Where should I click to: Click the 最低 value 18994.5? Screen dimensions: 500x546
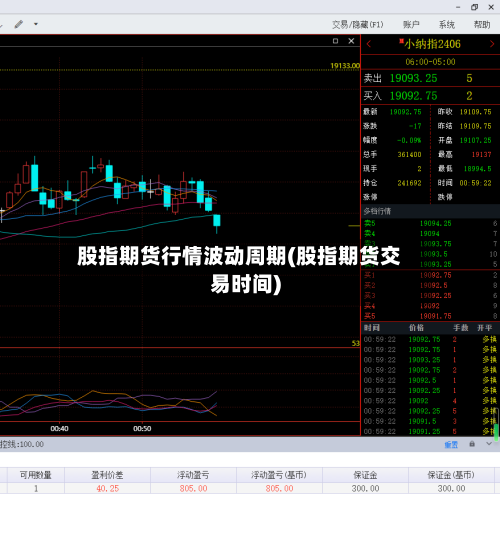[x=477, y=169]
